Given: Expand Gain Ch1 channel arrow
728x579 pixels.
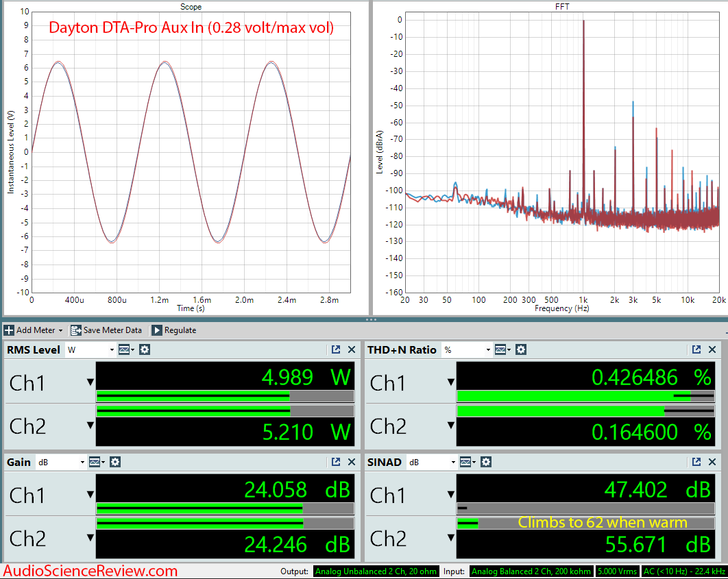Looking at the screenshot, I should click(x=90, y=495).
